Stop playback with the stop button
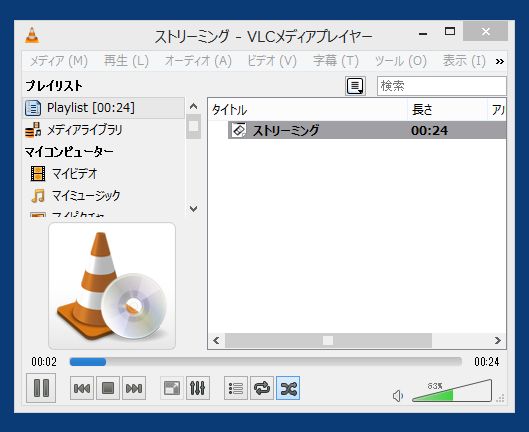Image resolution: width=529 pixels, height=432 pixels. point(108,388)
